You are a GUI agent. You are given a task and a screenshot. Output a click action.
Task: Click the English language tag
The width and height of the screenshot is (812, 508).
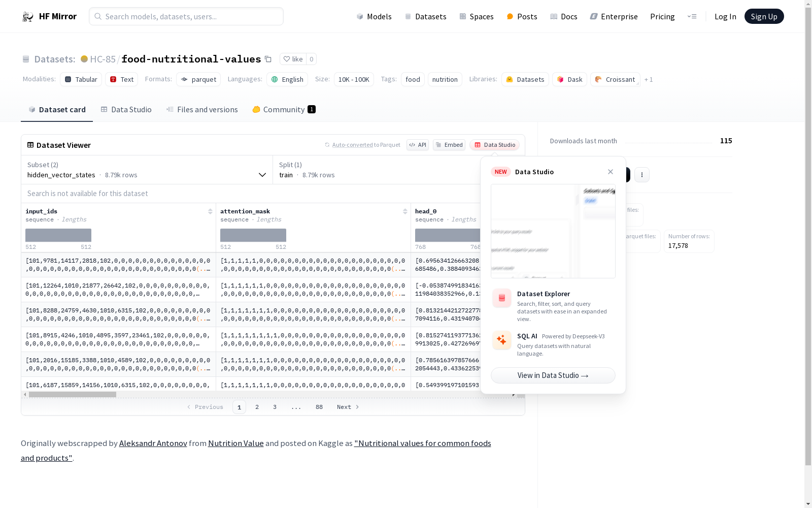coord(287,79)
